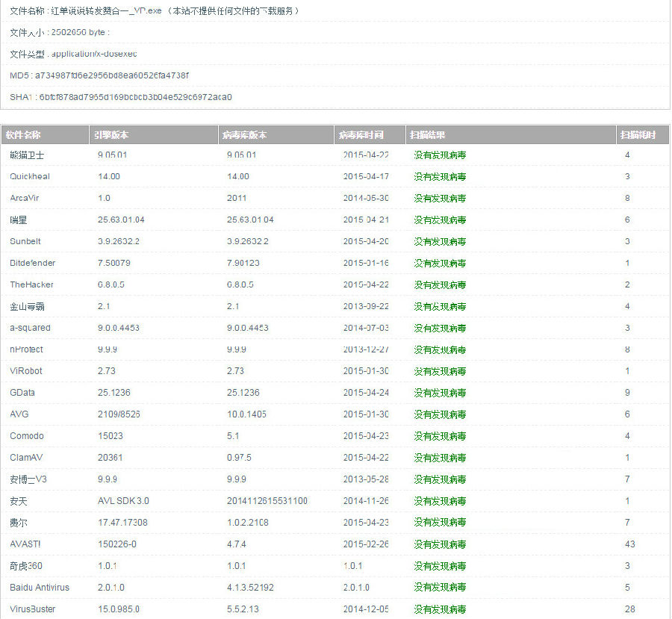Click the a-squared row name

tap(30, 328)
